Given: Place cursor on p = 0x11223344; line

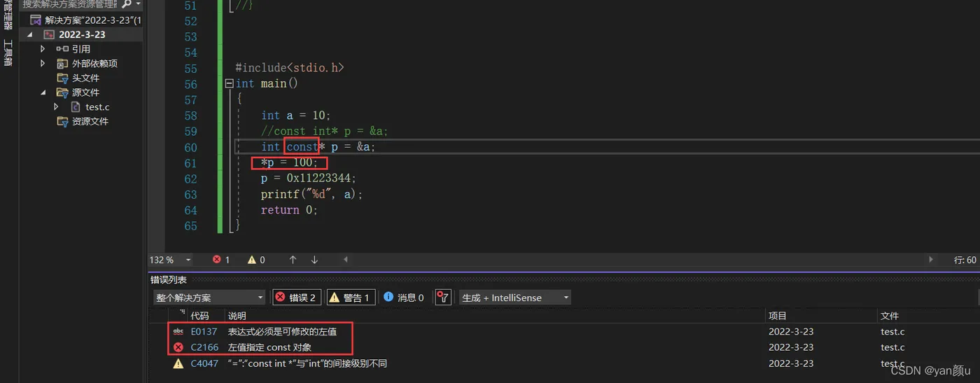Looking at the screenshot, I should coord(309,178).
